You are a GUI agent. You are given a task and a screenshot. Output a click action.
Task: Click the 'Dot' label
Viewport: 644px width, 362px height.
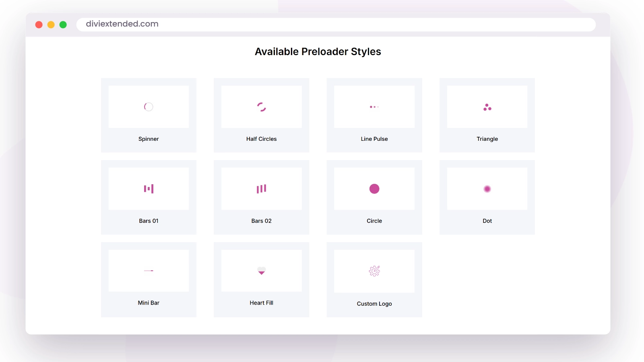[487, 221]
